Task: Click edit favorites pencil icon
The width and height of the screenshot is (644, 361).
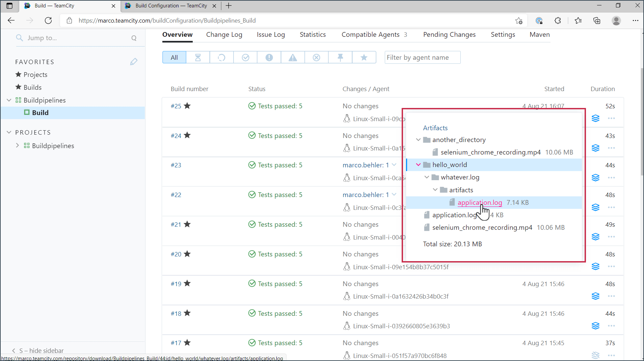Action: [x=134, y=62]
